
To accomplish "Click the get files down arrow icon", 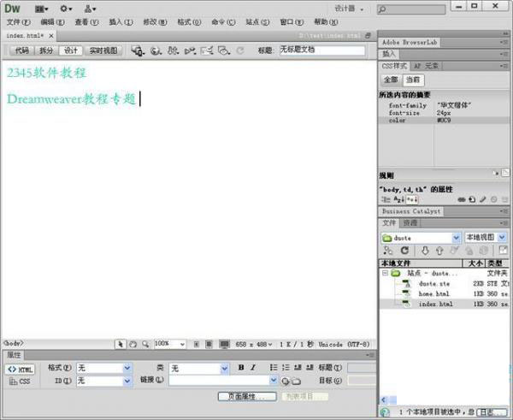I will [425, 251].
